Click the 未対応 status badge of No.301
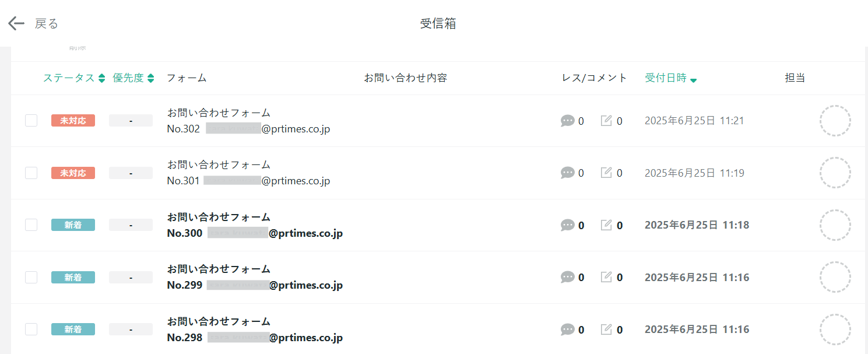This screenshot has height=354, width=868. [73, 173]
